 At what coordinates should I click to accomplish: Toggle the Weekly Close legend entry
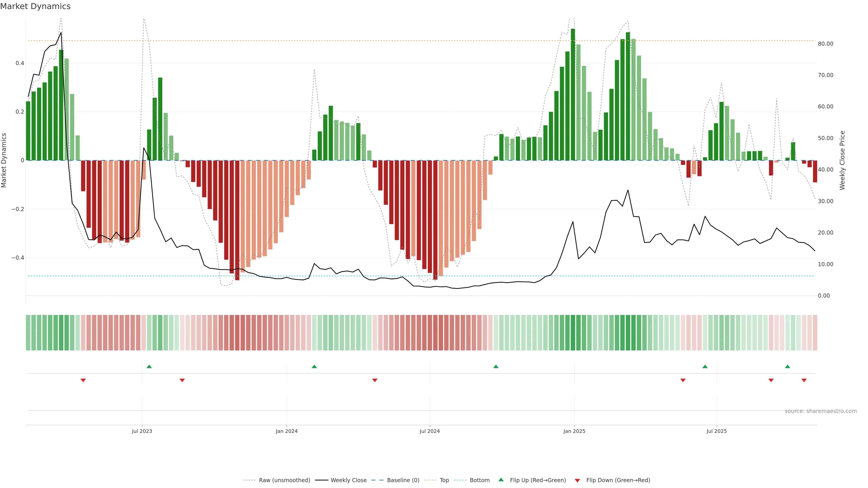click(x=348, y=480)
